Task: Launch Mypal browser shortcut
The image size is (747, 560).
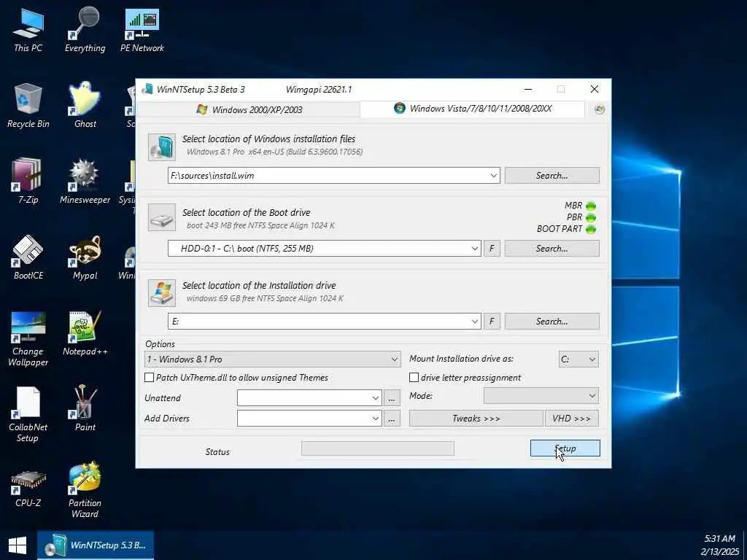Action: pyautogui.click(x=85, y=257)
